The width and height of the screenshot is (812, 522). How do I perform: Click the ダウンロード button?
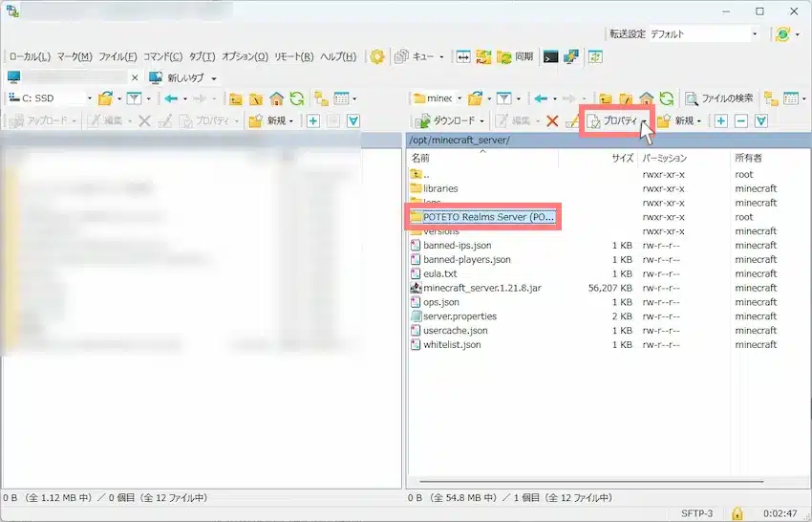pos(451,120)
